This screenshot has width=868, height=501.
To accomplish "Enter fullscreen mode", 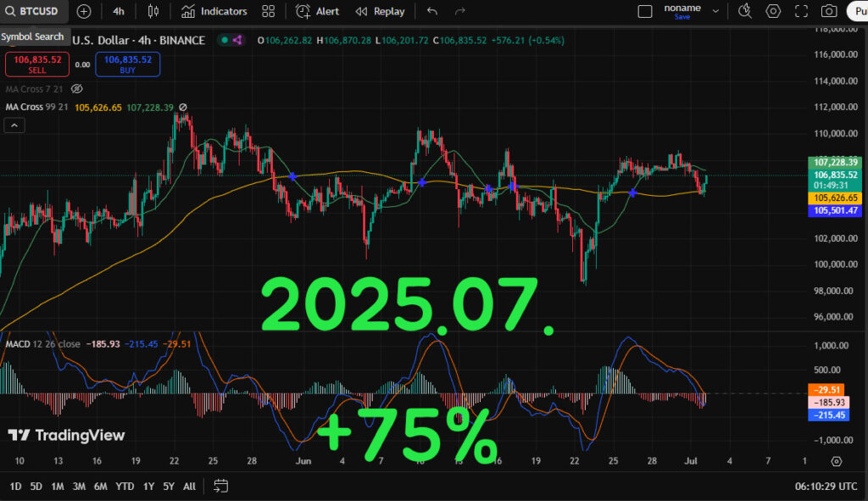I will tap(801, 11).
